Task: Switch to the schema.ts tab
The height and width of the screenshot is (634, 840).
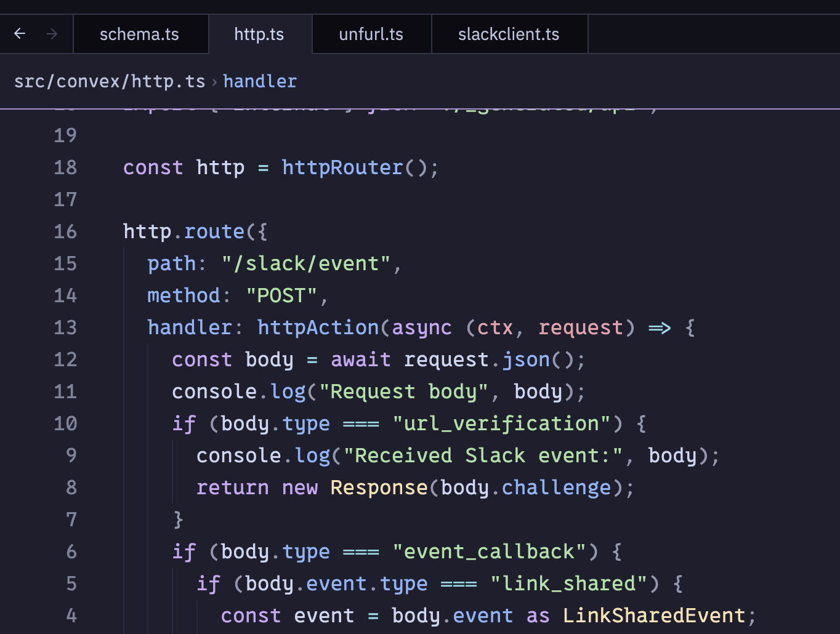Action: point(139,34)
